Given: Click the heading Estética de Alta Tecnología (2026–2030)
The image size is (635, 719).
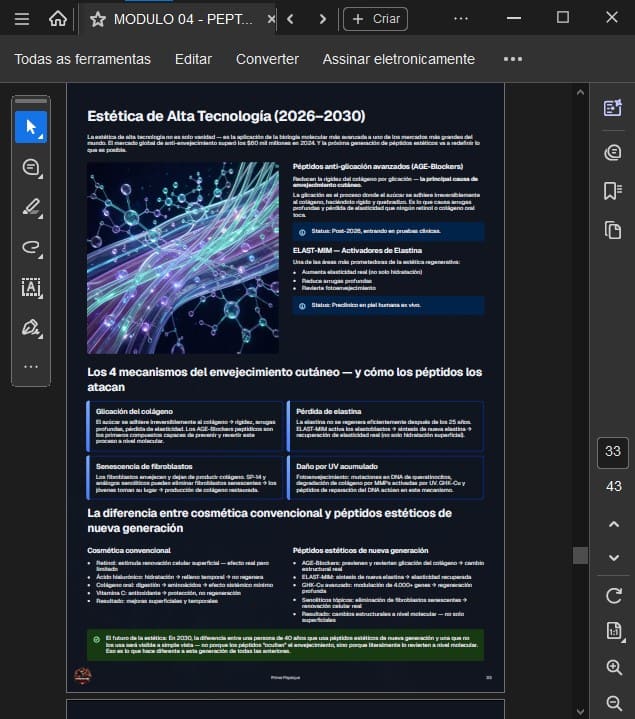Looking at the screenshot, I should tap(226, 116).
